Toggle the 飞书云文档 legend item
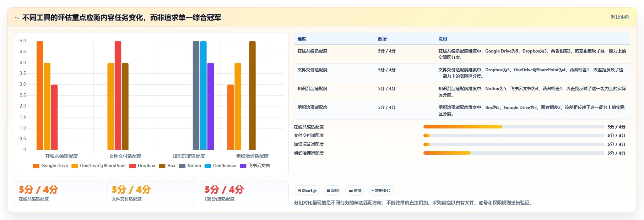The height and width of the screenshot is (220, 644). pos(255,166)
